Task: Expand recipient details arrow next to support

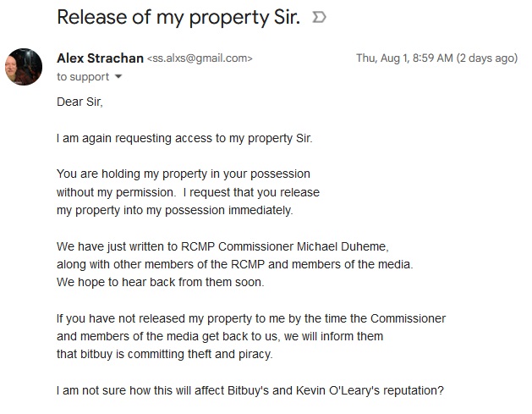Action: coord(118,76)
